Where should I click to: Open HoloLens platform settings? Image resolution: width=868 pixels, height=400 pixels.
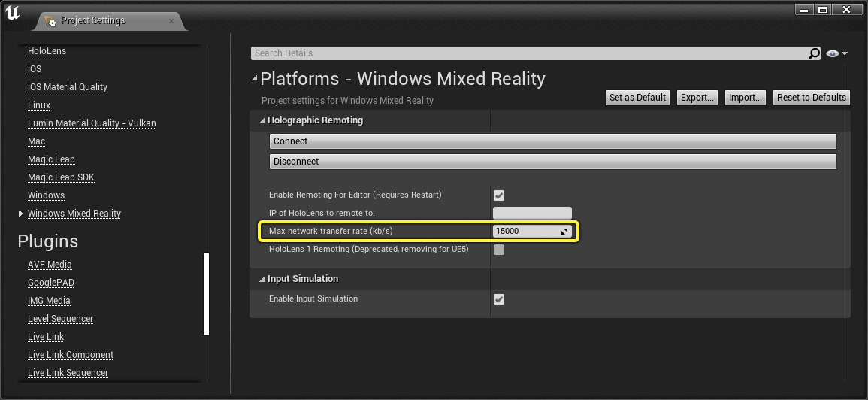coord(47,51)
